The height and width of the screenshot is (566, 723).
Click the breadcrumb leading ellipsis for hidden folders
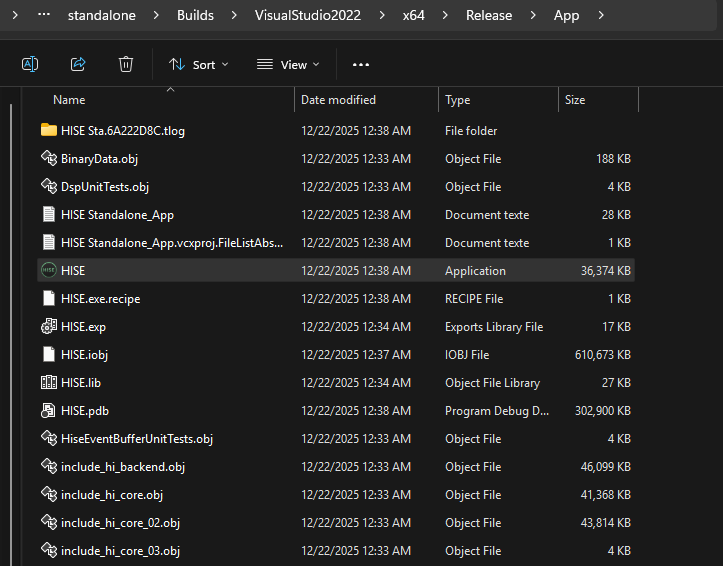tap(43, 15)
